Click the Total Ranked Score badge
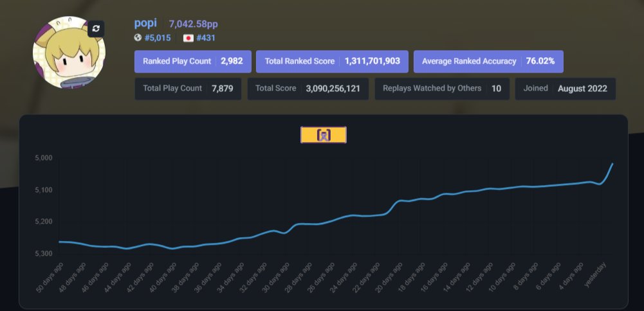 [x=332, y=62]
